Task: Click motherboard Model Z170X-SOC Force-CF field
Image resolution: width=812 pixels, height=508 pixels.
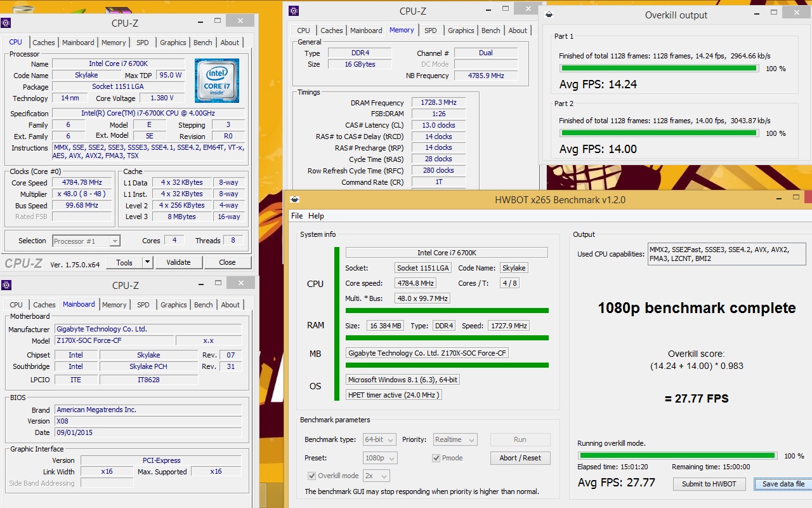Action: [114, 341]
